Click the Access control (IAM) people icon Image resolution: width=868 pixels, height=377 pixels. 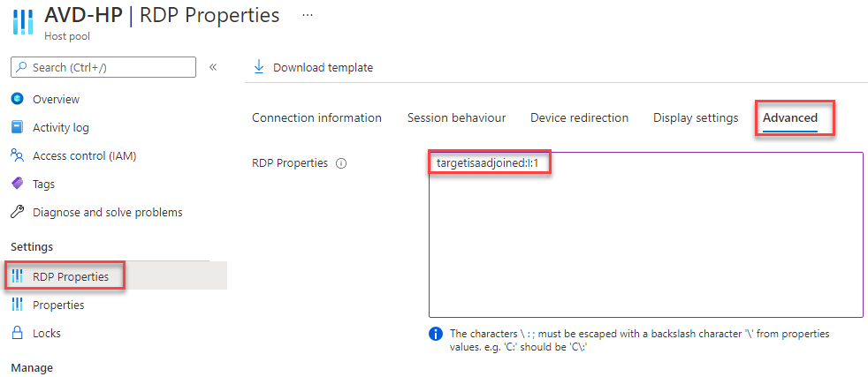click(17, 156)
